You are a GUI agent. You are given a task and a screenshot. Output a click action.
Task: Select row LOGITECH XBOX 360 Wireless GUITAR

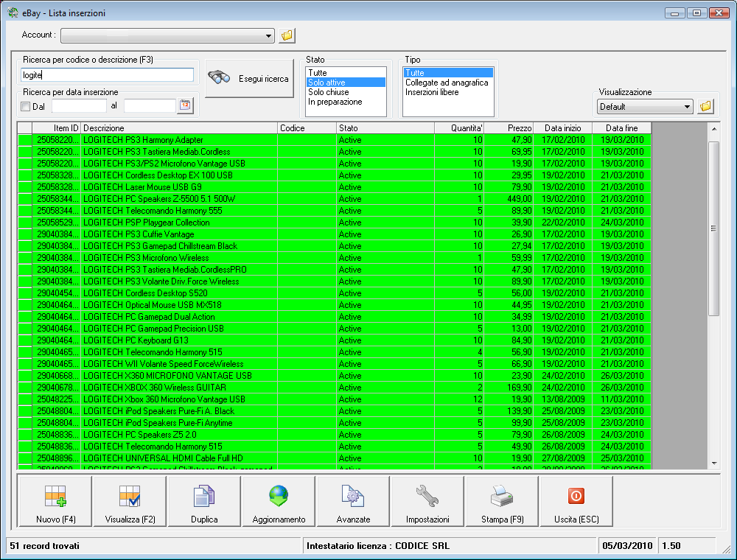click(334, 388)
